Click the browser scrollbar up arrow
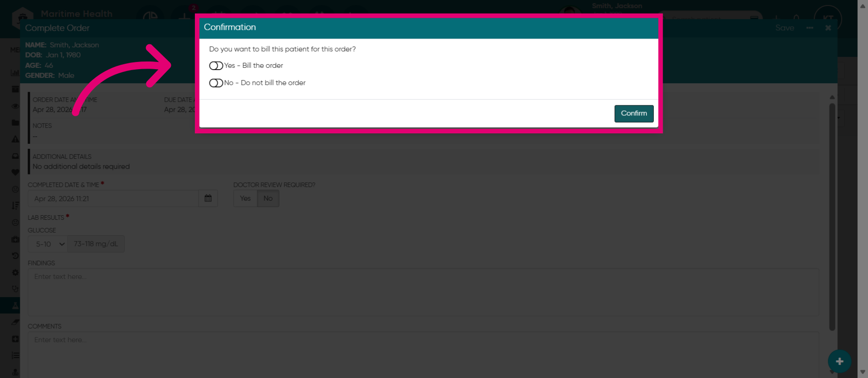The image size is (868, 378). pos(863,6)
